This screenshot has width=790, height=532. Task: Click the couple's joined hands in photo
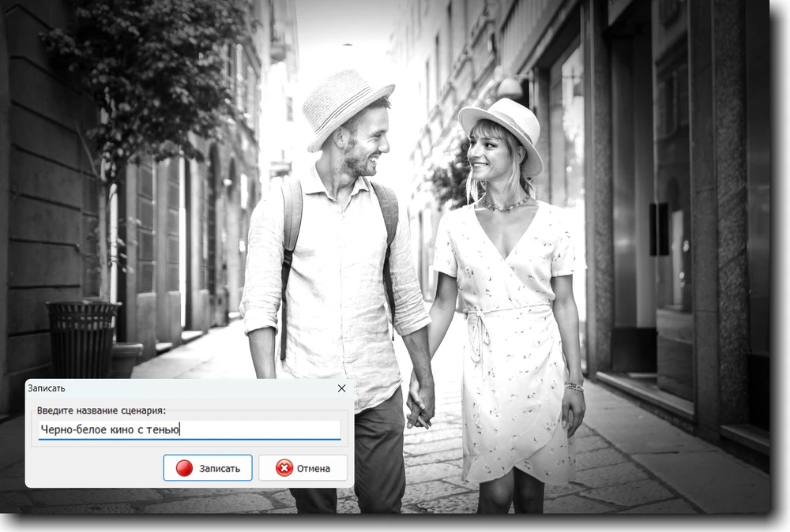pos(419,404)
